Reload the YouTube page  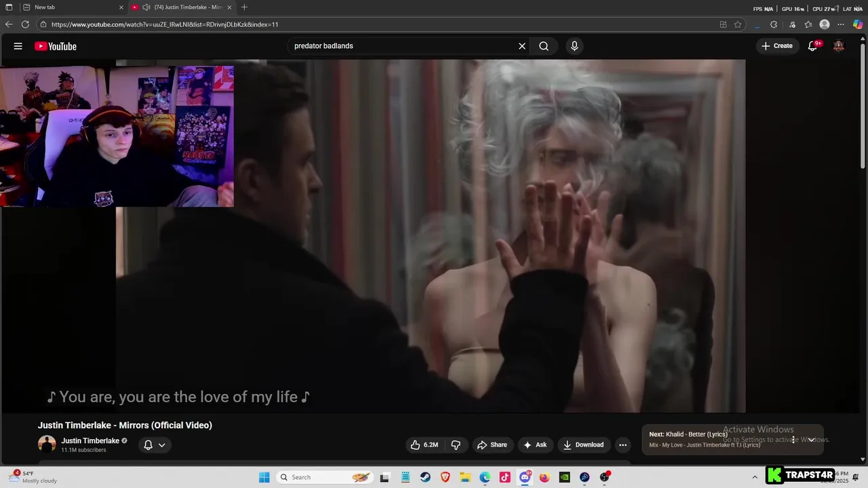pyautogui.click(x=25, y=24)
